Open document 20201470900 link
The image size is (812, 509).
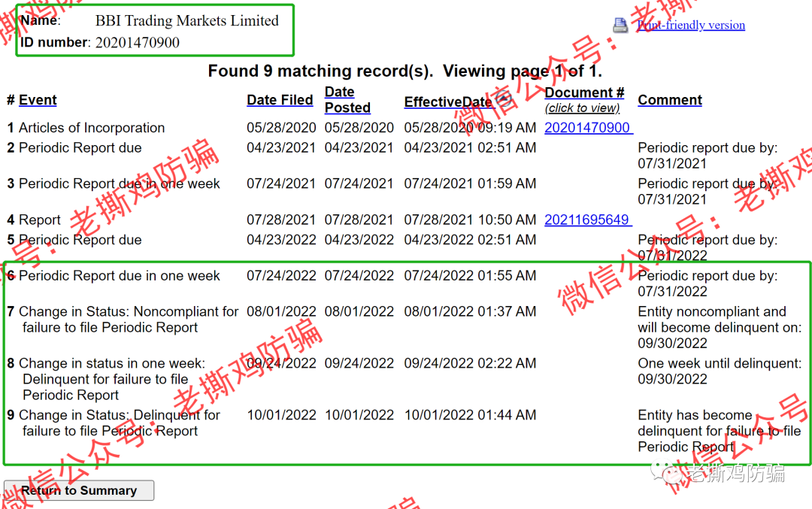pyautogui.click(x=588, y=127)
